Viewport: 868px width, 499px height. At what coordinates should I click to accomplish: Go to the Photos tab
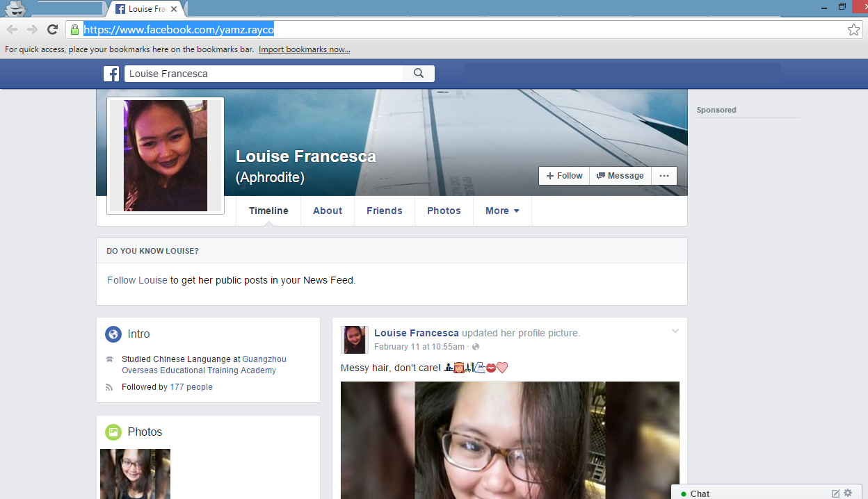click(444, 211)
